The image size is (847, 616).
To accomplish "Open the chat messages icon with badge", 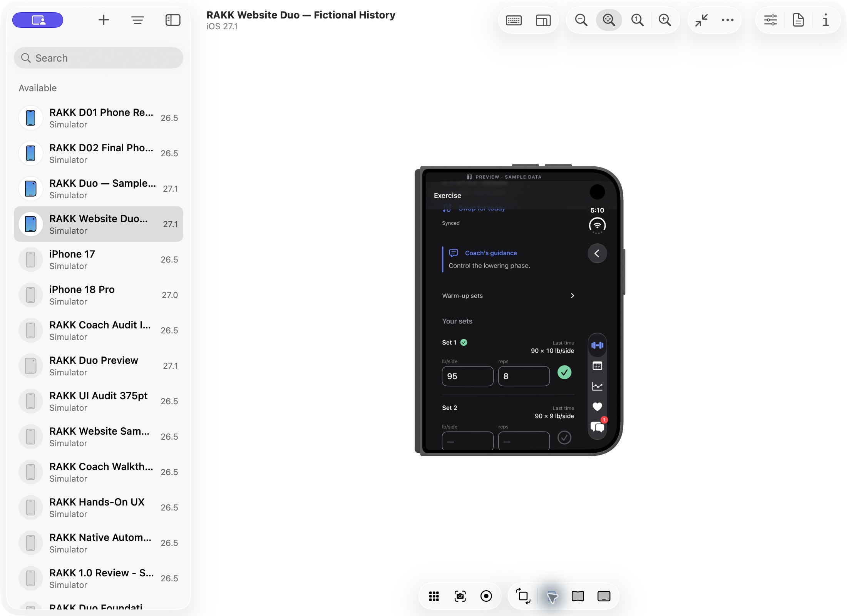I will tap(598, 426).
